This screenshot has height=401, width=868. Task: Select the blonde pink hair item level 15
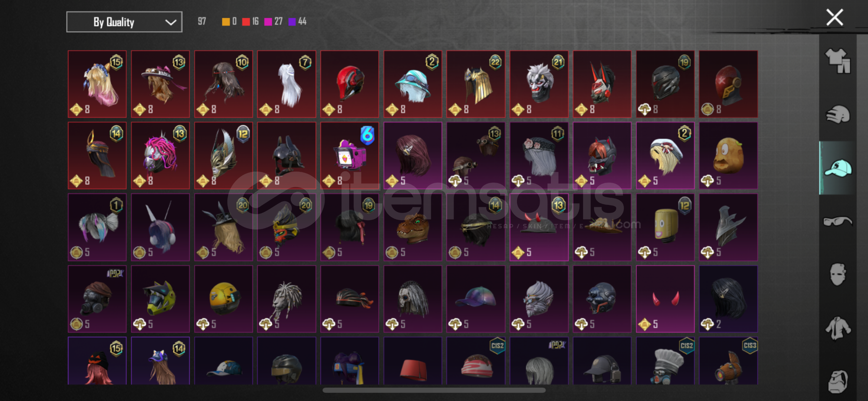(97, 84)
